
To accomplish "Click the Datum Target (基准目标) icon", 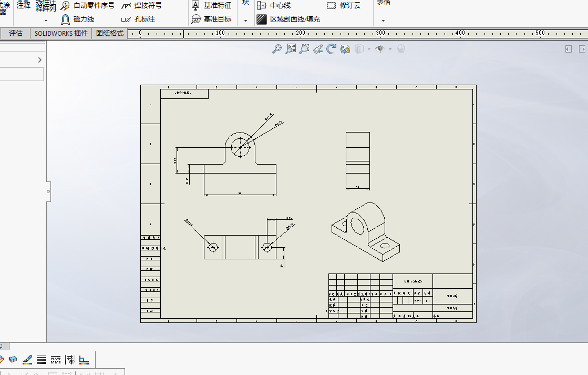I will [x=196, y=19].
